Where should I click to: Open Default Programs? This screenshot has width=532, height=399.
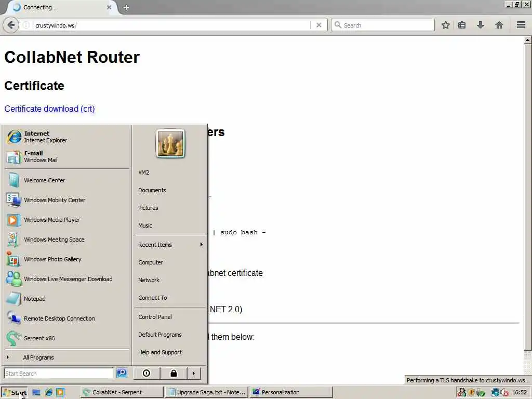coord(170,335)
